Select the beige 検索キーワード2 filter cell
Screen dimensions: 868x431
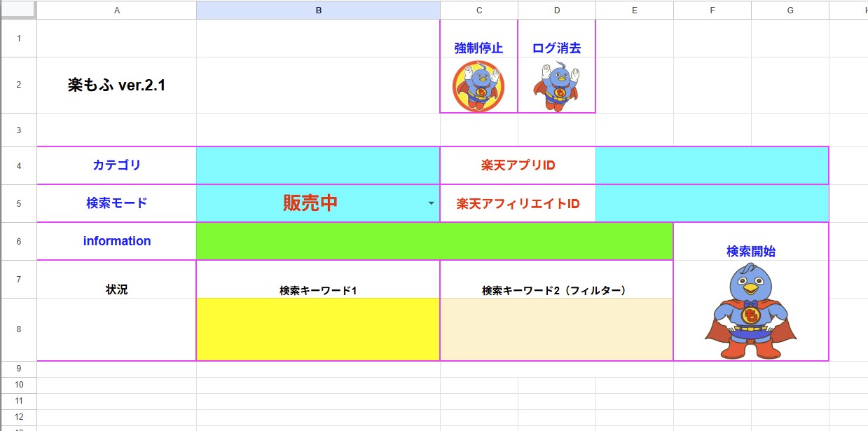[556, 329]
